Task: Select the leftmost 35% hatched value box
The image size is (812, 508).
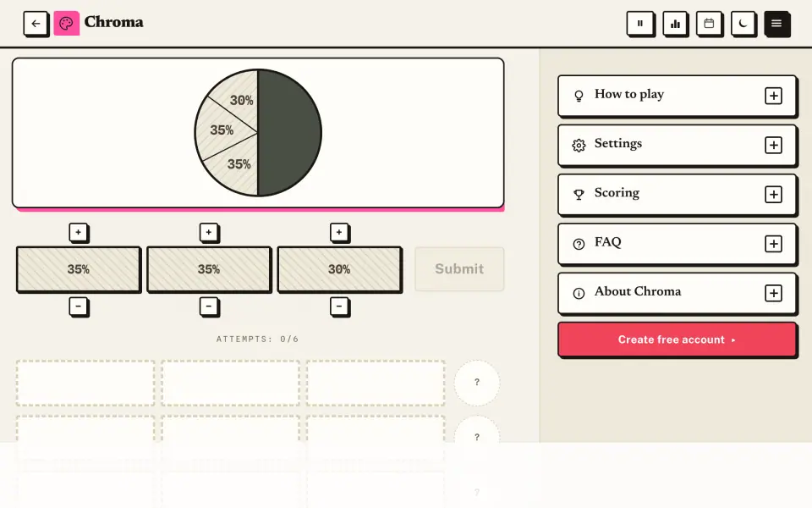Action: coord(78,269)
